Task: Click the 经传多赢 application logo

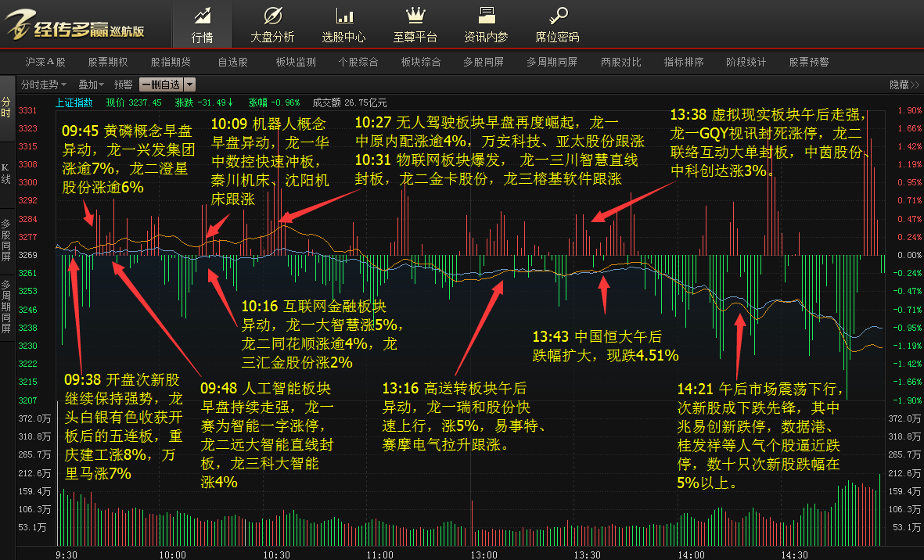Action: [x=76, y=26]
